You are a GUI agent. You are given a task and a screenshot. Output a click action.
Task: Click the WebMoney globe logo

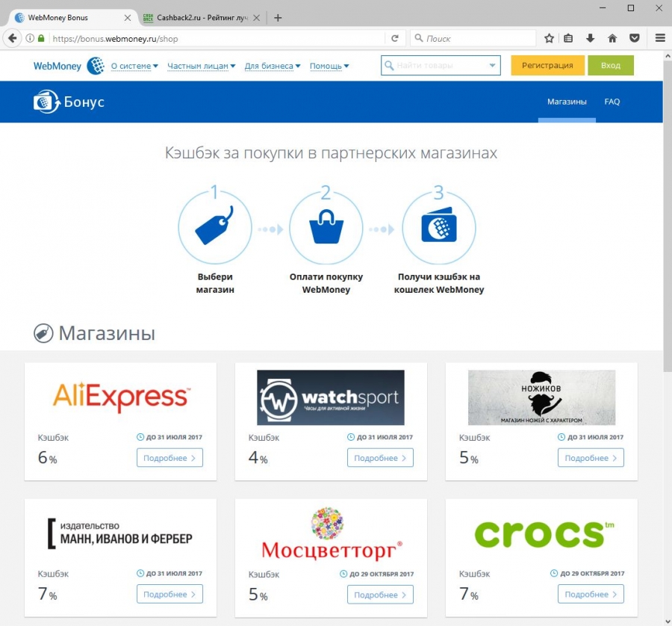point(96,66)
